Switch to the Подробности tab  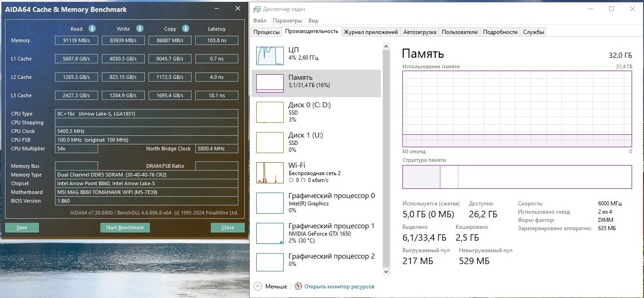[501, 32]
